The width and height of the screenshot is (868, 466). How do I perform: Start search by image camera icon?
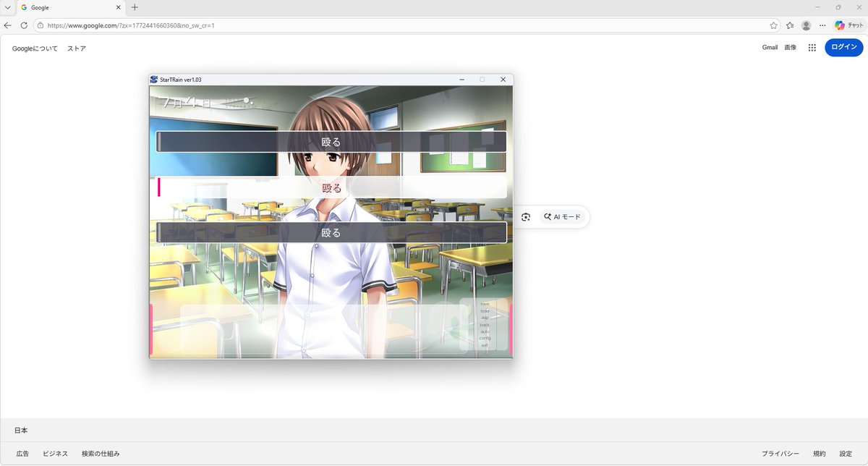point(526,217)
